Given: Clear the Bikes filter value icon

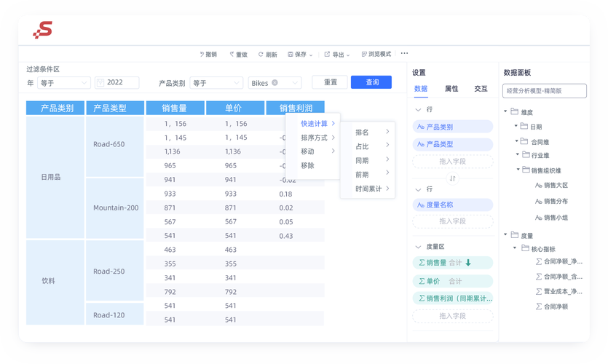Looking at the screenshot, I should (275, 82).
